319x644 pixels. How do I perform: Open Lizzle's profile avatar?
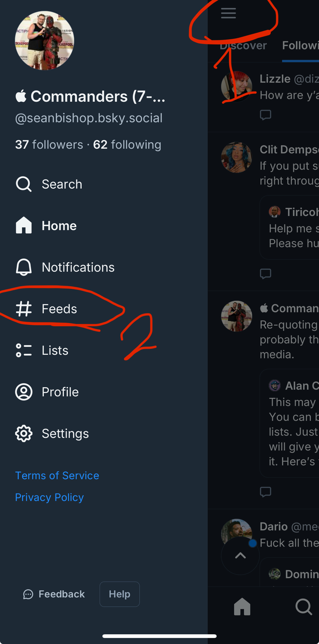click(x=237, y=86)
